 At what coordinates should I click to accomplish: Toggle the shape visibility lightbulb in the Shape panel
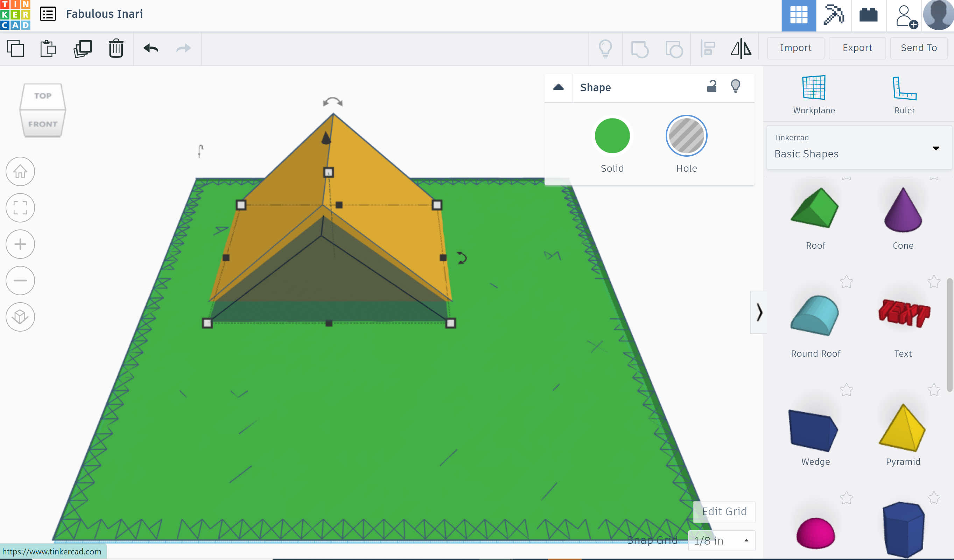point(735,87)
